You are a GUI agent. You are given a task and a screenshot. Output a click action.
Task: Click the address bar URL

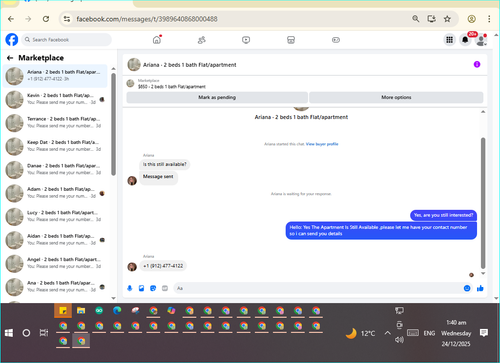click(x=147, y=19)
